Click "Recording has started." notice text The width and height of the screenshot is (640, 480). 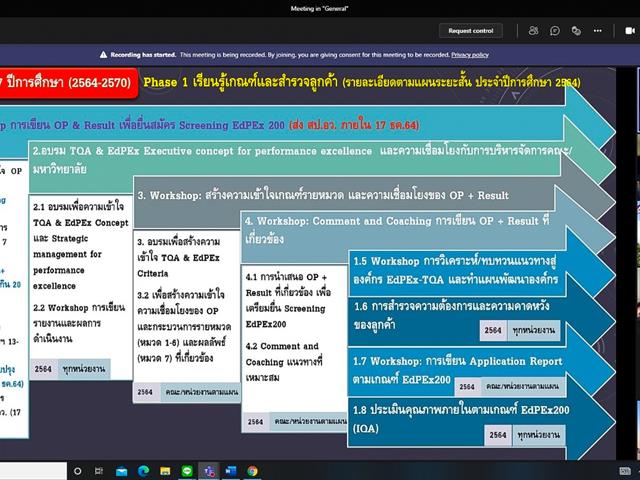coord(143,55)
